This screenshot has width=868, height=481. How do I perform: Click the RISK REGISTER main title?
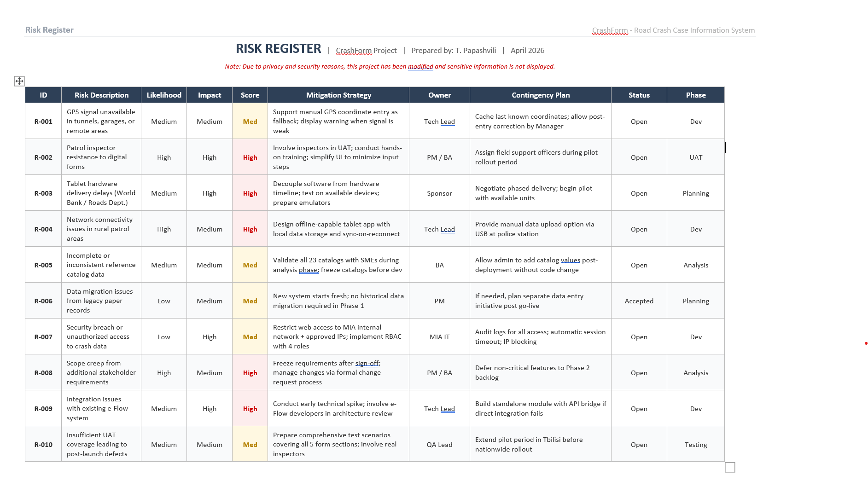278,49
